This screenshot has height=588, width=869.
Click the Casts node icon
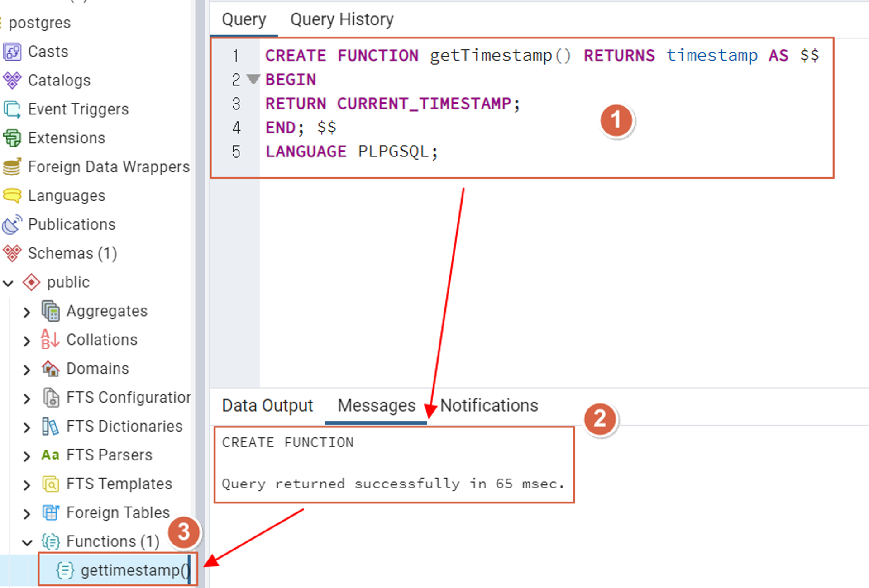12,52
